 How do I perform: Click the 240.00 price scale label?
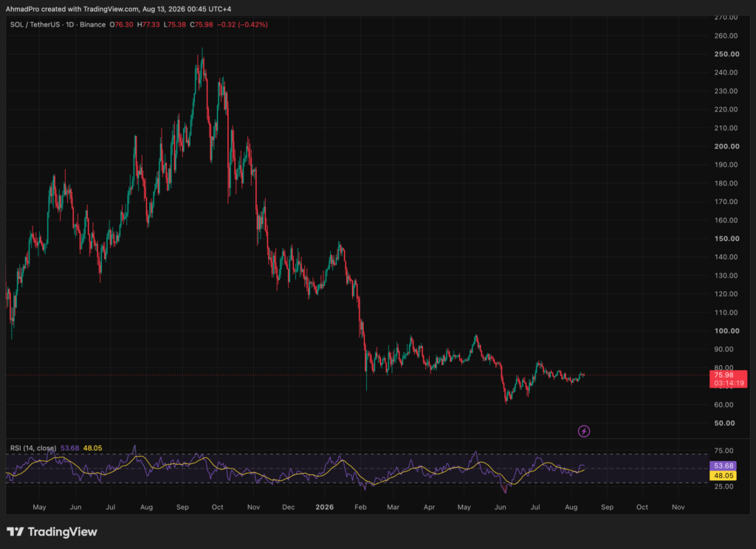[x=726, y=72]
